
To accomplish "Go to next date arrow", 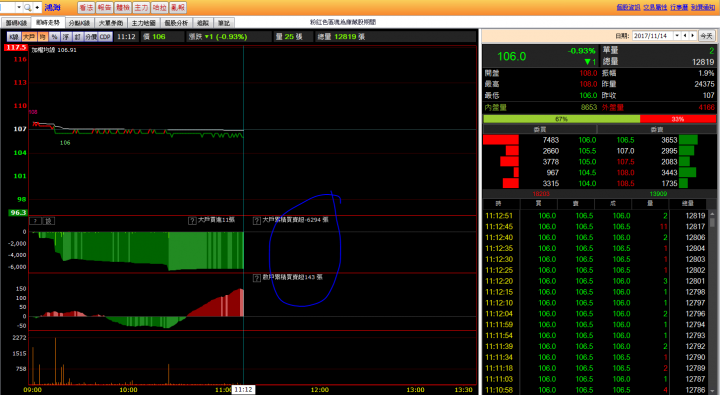I will point(693,36).
